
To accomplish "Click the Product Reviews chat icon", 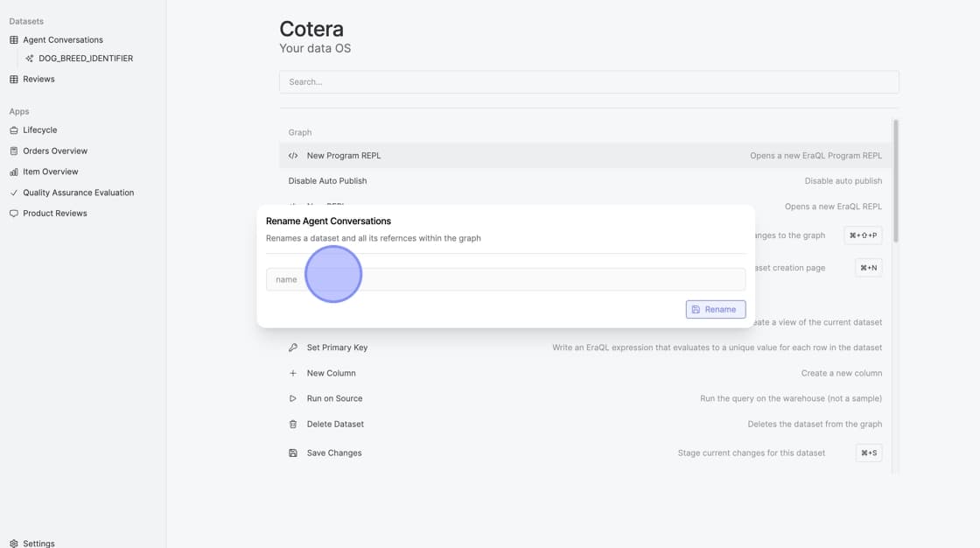I will 14,214.
